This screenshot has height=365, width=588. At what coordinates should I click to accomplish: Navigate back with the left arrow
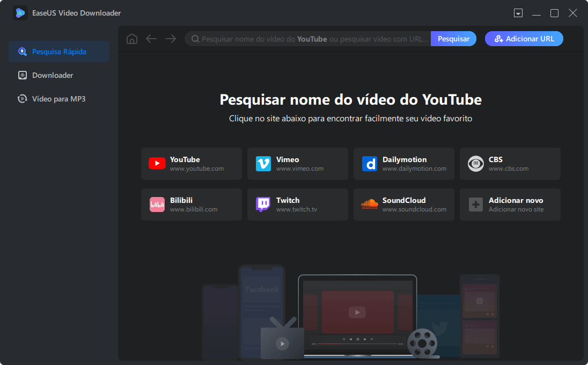coord(151,39)
